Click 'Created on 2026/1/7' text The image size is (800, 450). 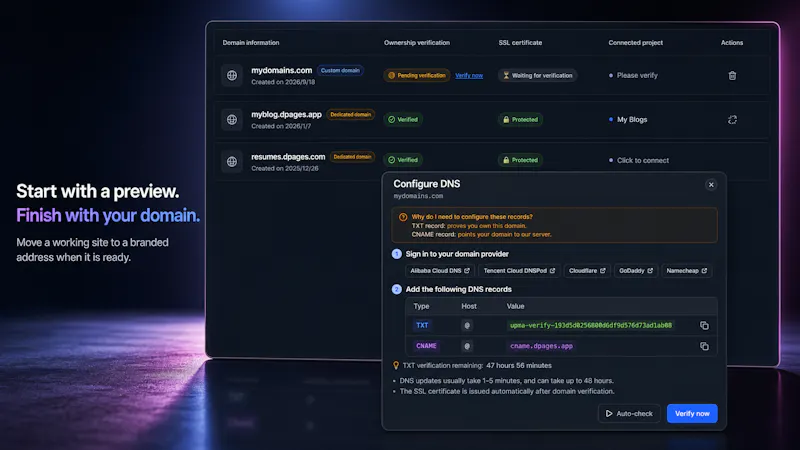281,126
